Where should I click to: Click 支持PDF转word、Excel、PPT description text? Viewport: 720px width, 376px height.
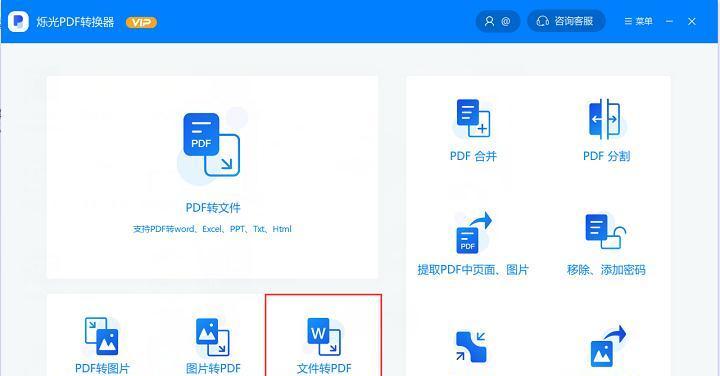point(212,229)
